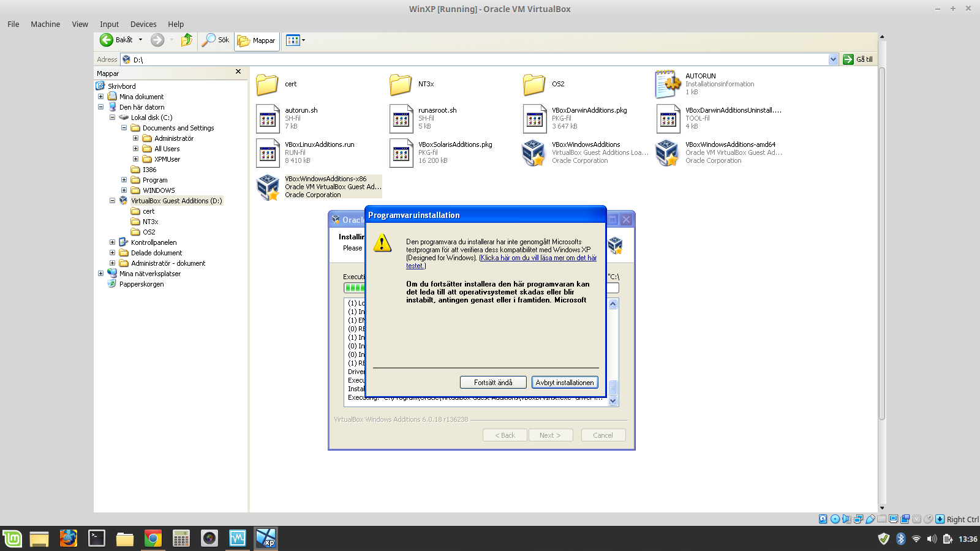
Task: Click the hard disk activity status icon
Action: 823,519
